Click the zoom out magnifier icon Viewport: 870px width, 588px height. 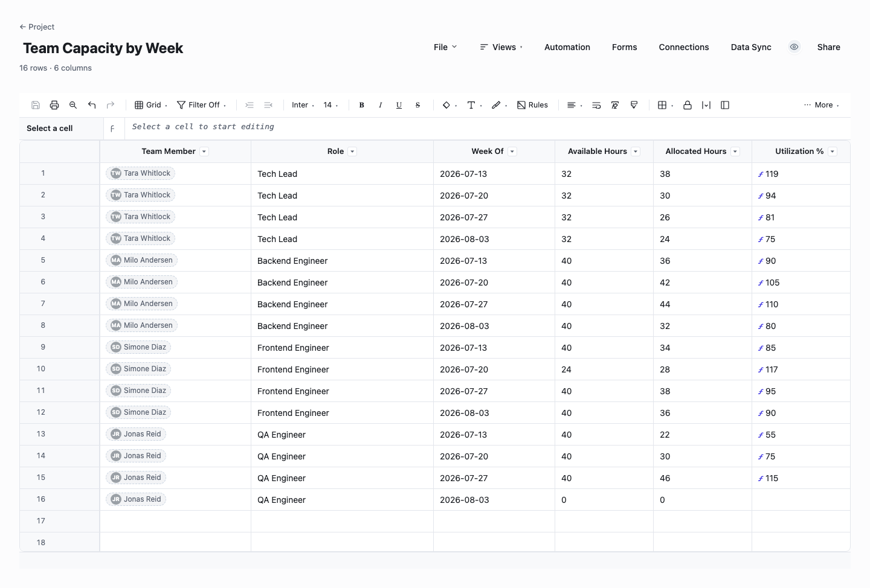73,105
